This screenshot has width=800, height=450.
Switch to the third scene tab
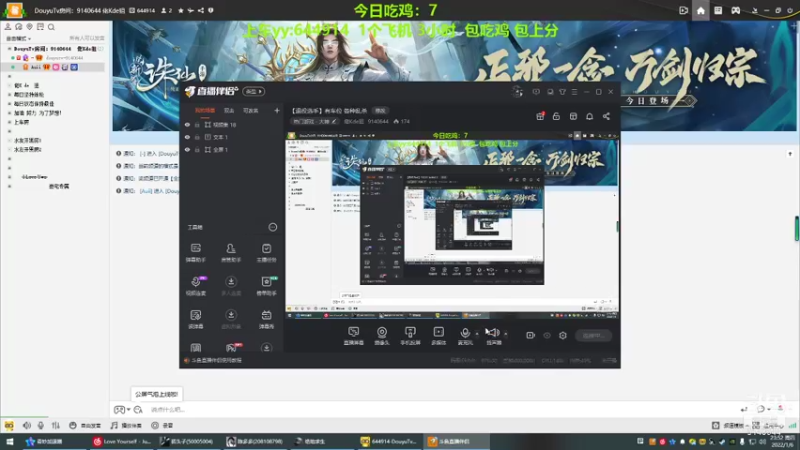point(251,110)
